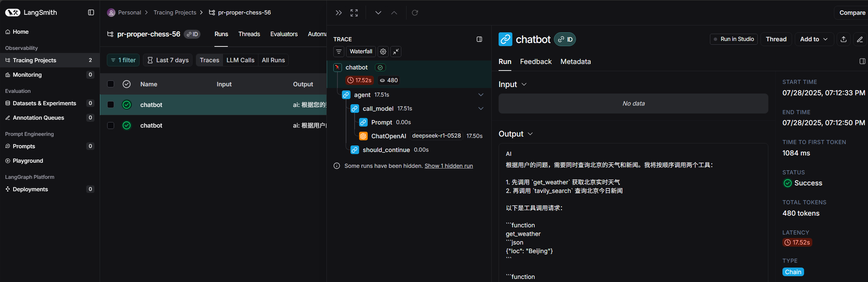The height and width of the screenshot is (282, 868).
Task: Click share/export upload icon
Action: point(844,39)
